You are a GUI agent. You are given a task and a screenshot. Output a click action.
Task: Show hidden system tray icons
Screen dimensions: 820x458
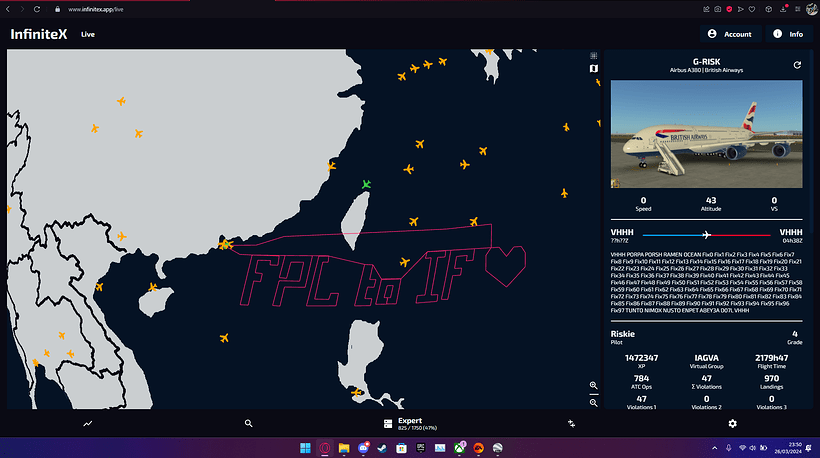(714, 448)
